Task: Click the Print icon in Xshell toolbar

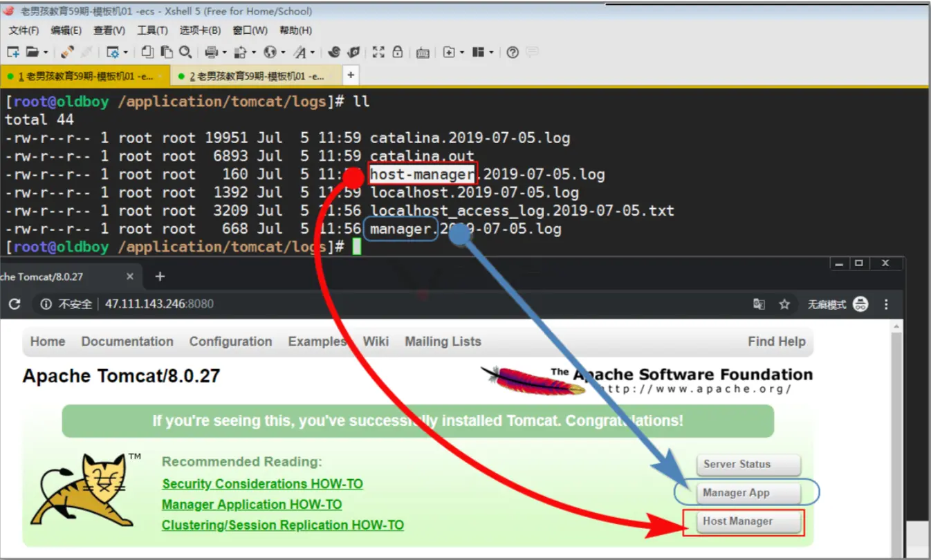Action: 212,52
